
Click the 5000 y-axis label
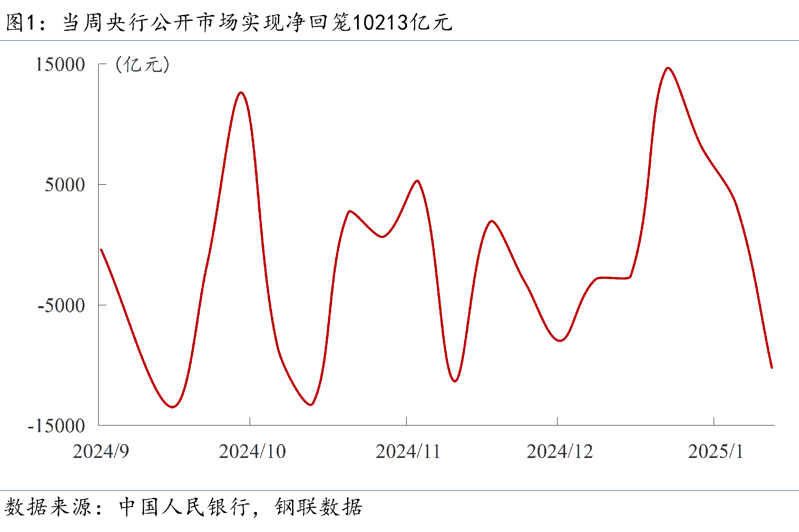click(65, 185)
